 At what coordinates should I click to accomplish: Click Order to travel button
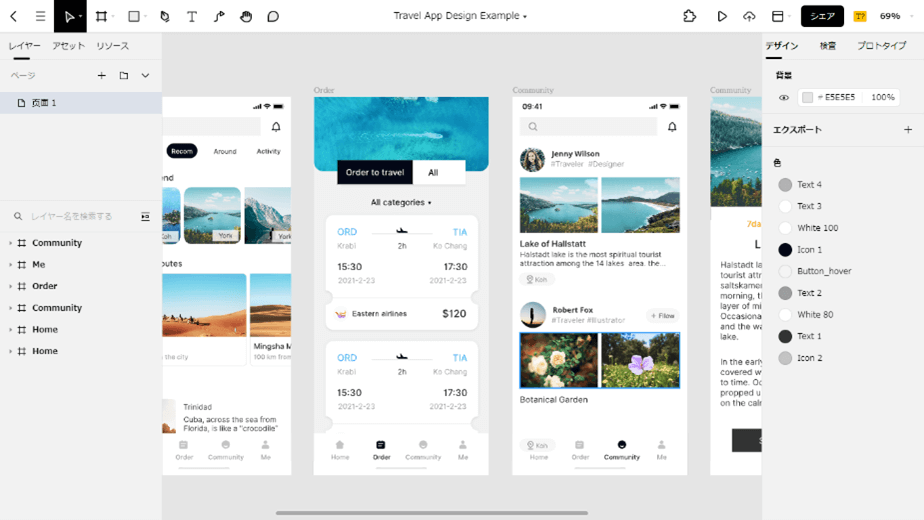375,172
